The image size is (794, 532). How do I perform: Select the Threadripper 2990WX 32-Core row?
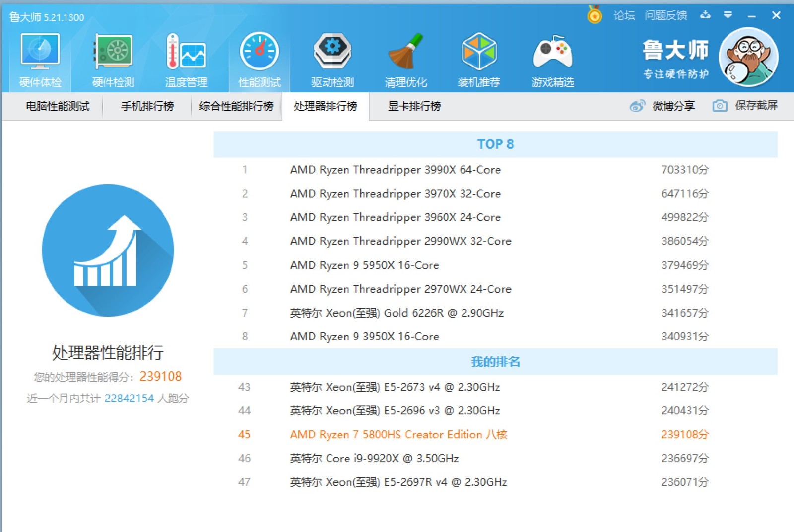[495, 241]
